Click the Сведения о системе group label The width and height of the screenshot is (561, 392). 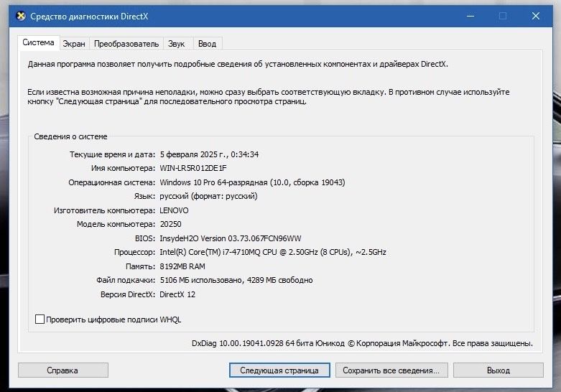pyautogui.click(x=70, y=136)
